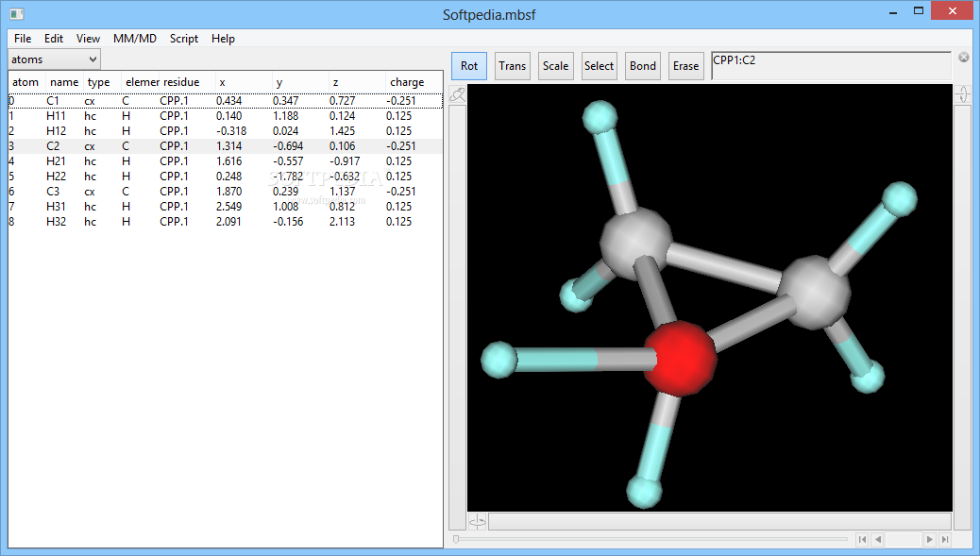Sort table by the element column header
Image resolution: width=980 pixels, height=556 pixels.
click(x=140, y=82)
